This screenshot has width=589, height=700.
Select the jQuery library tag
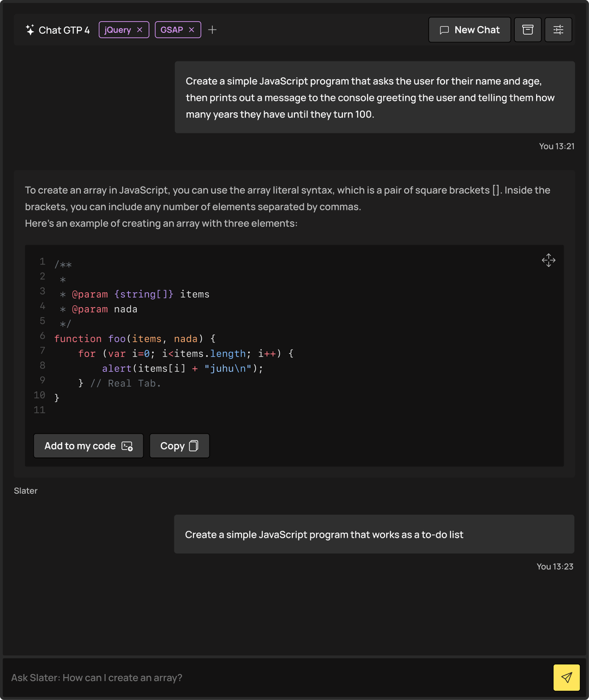click(x=117, y=29)
